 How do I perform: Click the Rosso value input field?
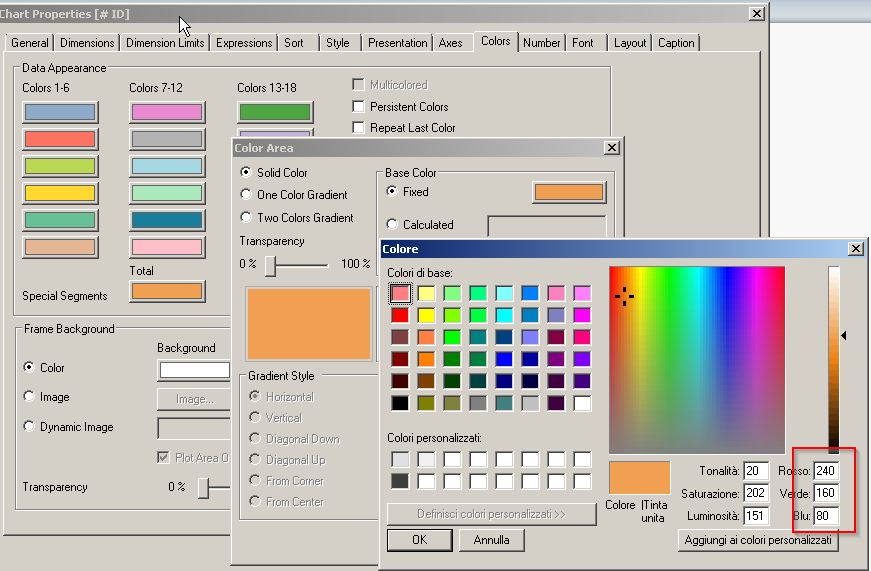point(825,471)
